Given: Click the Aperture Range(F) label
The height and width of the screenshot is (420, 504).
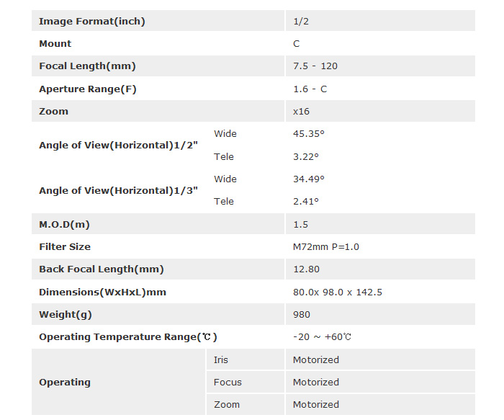Looking at the screenshot, I should (x=87, y=89).
